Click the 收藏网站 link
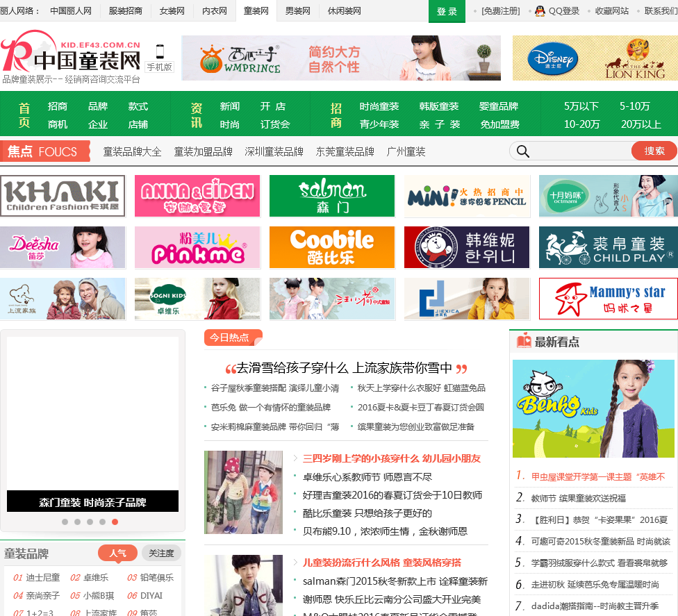Screen dimensions: 678x616 [x=612, y=11]
